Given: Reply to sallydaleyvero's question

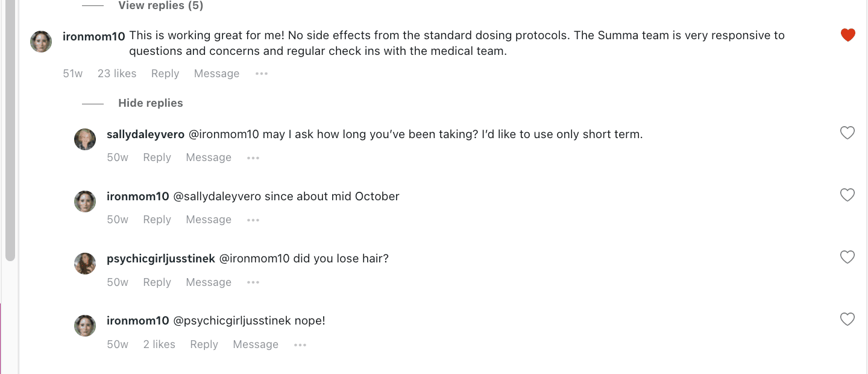Looking at the screenshot, I should (x=157, y=157).
